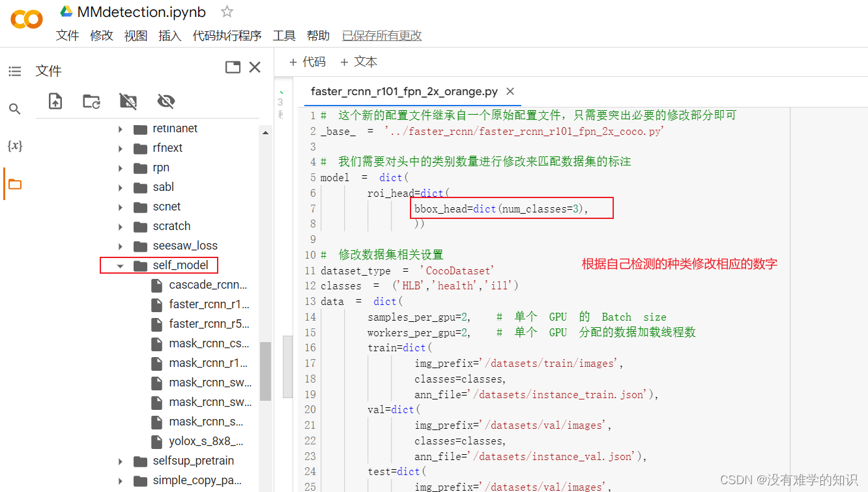This screenshot has width=868, height=492.
Task: Expand the retinanet folder
Action: tap(121, 129)
